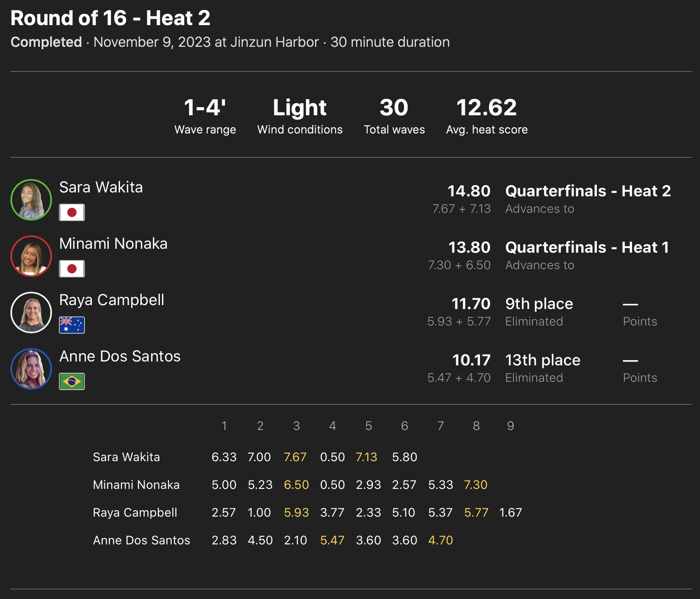The width and height of the screenshot is (700, 599).
Task: Open Quarterfinals - Heat 2 link
Action: [588, 191]
